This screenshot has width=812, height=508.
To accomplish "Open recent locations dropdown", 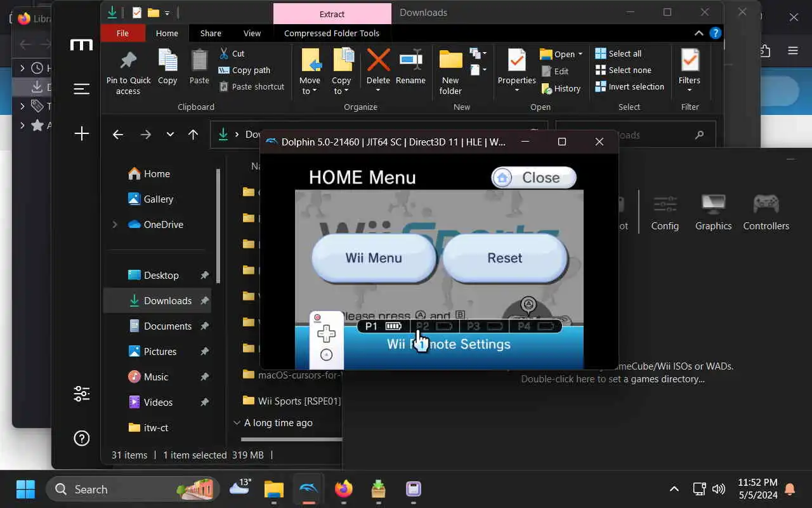I will pyautogui.click(x=170, y=135).
